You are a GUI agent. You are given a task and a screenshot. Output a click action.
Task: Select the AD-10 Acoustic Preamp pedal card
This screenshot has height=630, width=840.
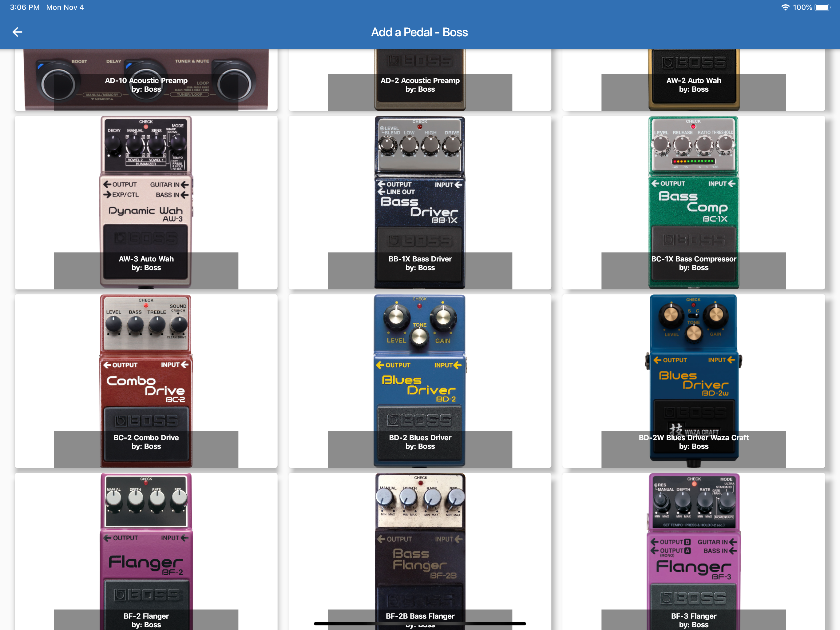click(x=146, y=80)
